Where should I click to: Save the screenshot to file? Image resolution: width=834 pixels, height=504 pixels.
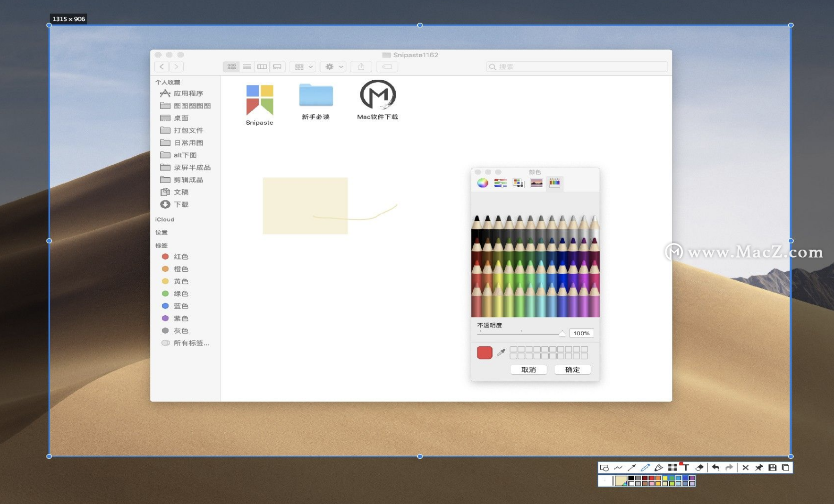(773, 468)
